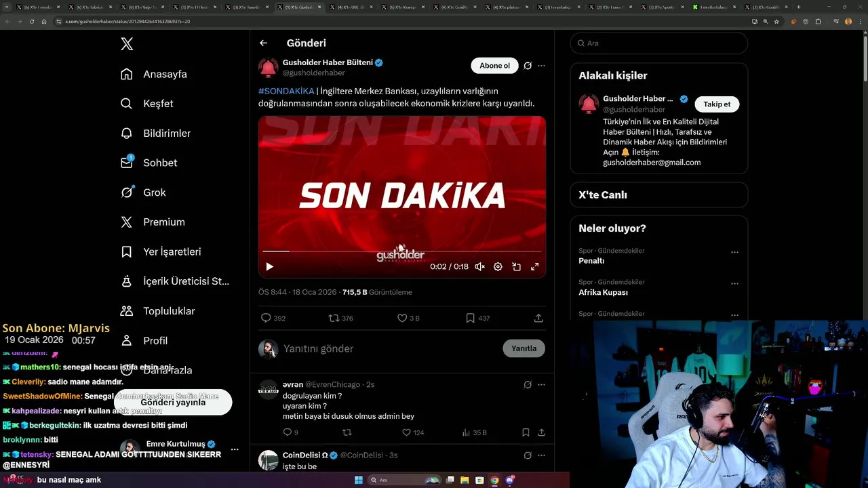Click Abone ol button
The width and height of the screenshot is (868, 488).
click(494, 66)
